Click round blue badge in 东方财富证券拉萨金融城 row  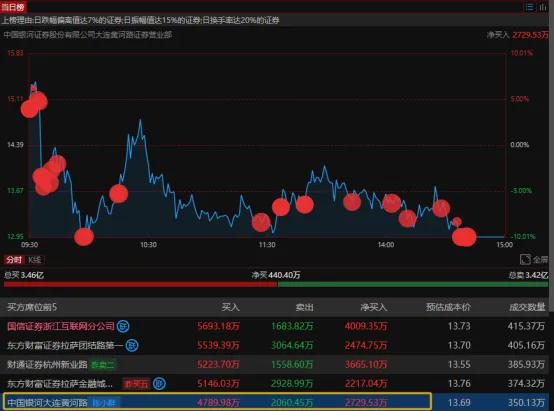tap(159, 383)
